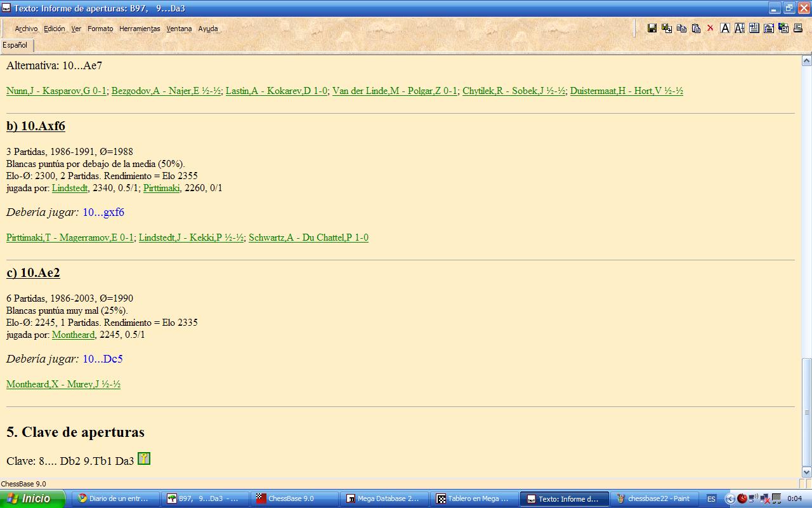Click the vertical scrollbar up arrow
Viewport: 812px width, 508px height.
point(807,61)
